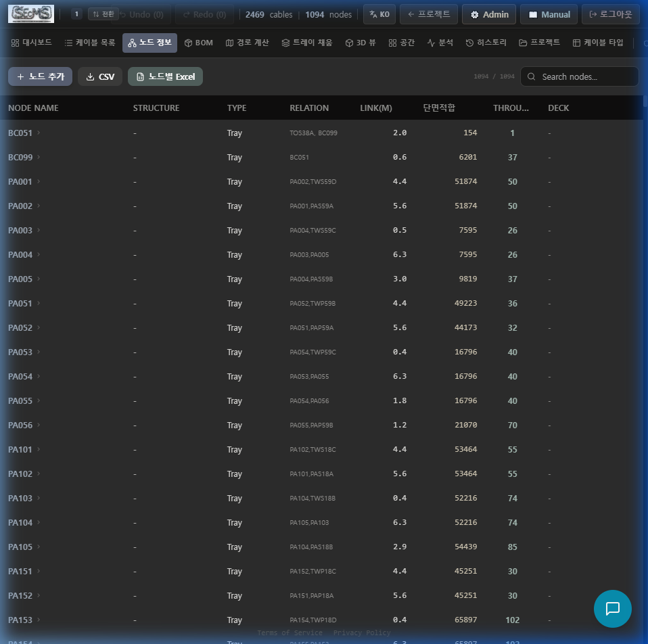Screen dimensions: 648x644
Task: Open the 케이블 타입 tab
Action: 598,43
